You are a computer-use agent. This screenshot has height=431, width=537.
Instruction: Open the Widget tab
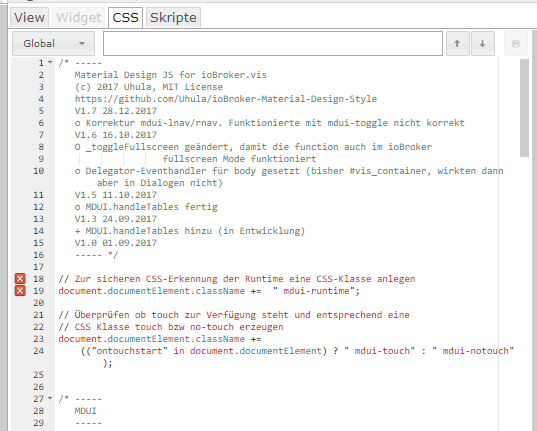(x=78, y=17)
